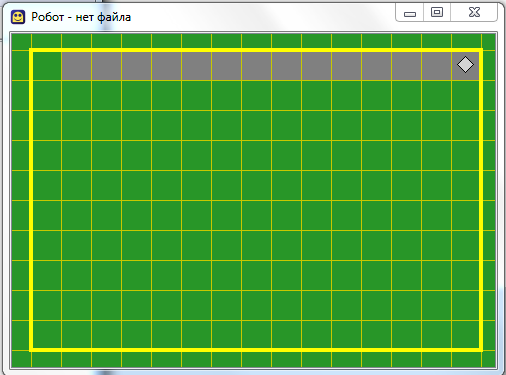
Task: Minimize the Робот window
Action: pyautogui.click(x=410, y=13)
